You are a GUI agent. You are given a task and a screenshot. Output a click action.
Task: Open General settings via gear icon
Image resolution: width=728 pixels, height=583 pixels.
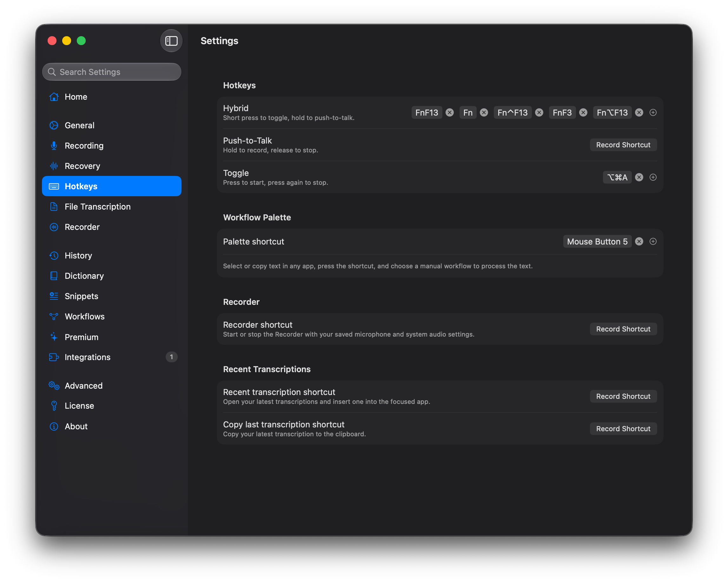point(54,125)
